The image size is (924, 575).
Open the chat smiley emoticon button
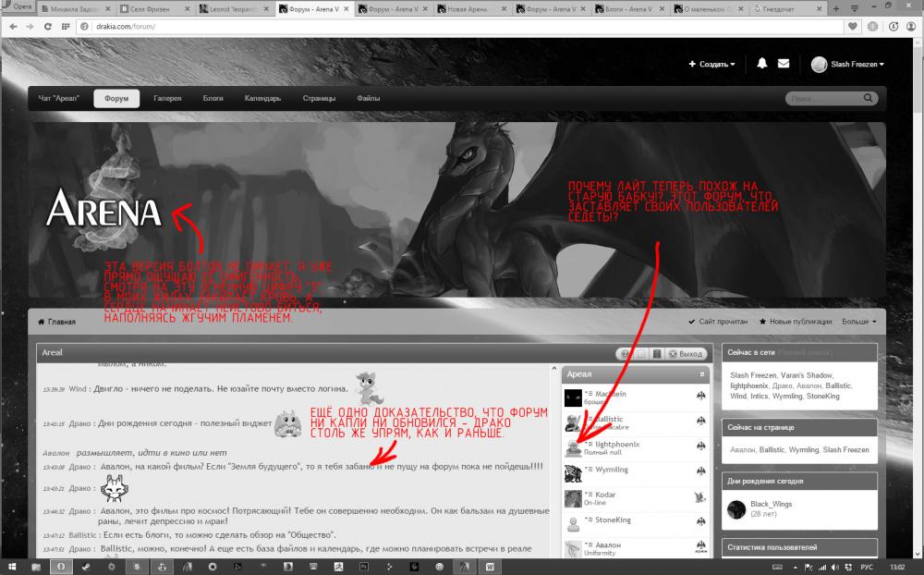click(x=625, y=354)
